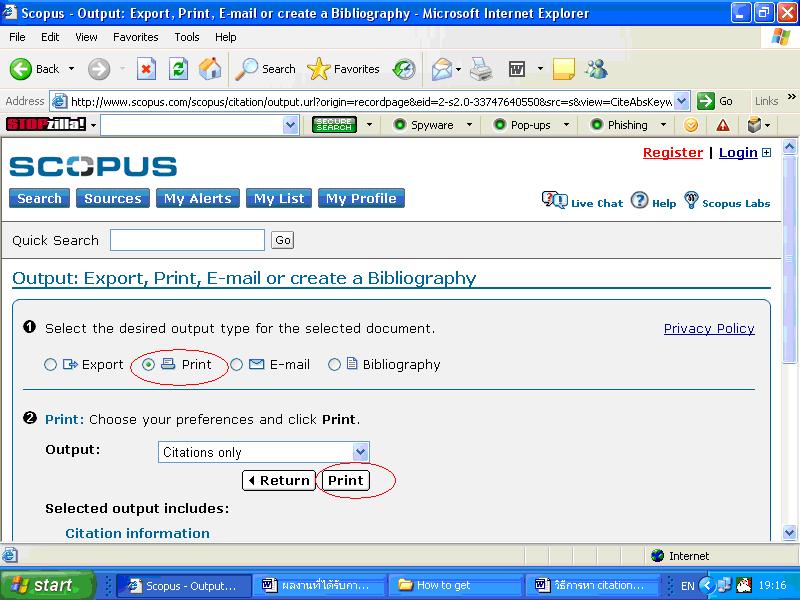Open the Back button history dropdown arrow
Viewport: 800px width, 600px height.
pos(71,69)
